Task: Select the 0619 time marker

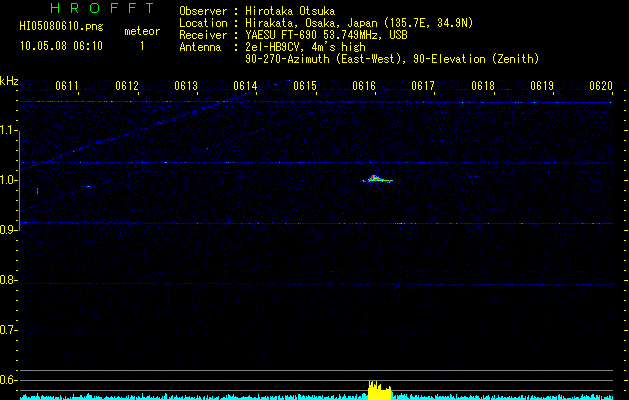Action: (542, 86)
